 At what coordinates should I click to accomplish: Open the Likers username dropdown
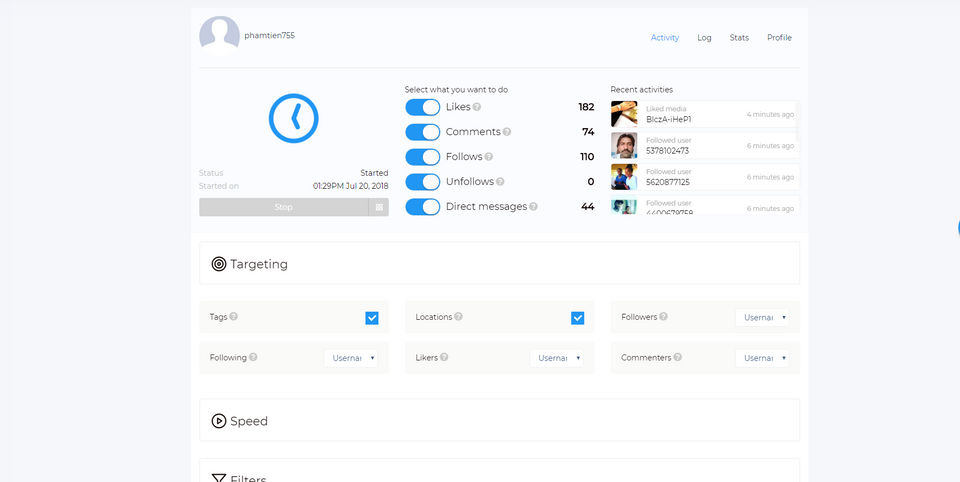pyautogui.click(x=557, y=358)
